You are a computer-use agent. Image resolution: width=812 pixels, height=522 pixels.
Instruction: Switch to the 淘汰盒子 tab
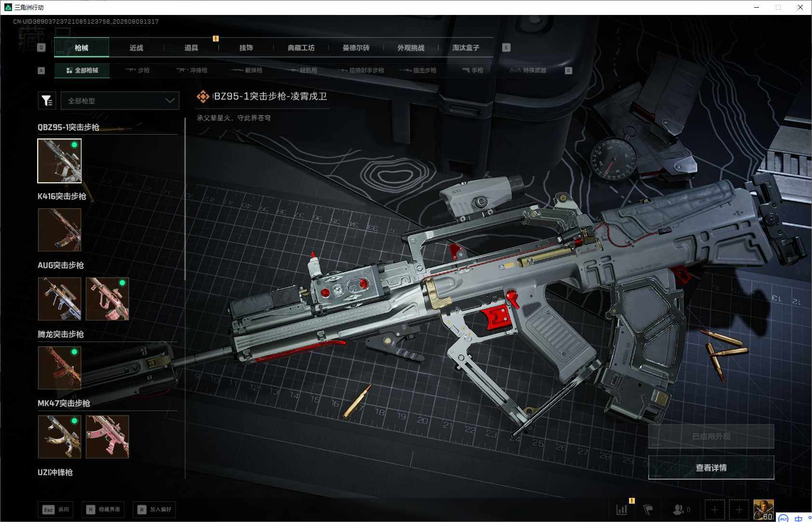[466, 47]
